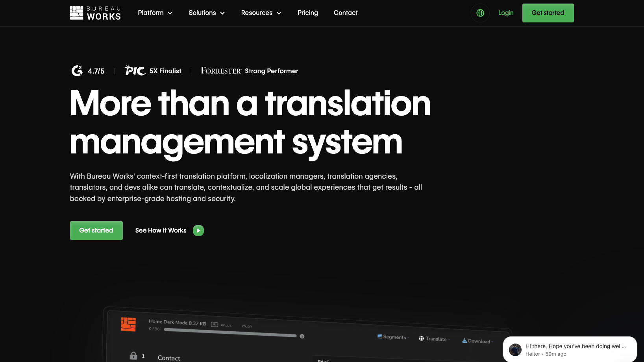
Task: Expand the Platform dropdown menu
Action: (x=155, y=13)
